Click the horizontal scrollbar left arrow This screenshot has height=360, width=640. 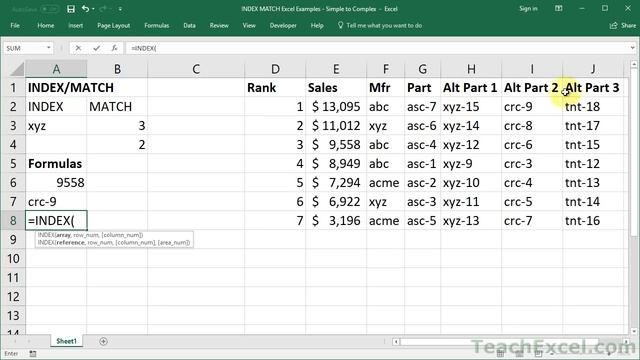(396, 342)
